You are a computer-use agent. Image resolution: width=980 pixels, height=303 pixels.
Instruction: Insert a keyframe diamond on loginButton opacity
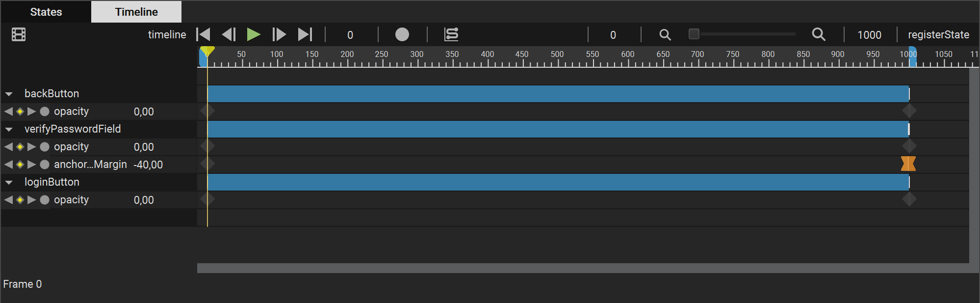[x=20, y=199]
